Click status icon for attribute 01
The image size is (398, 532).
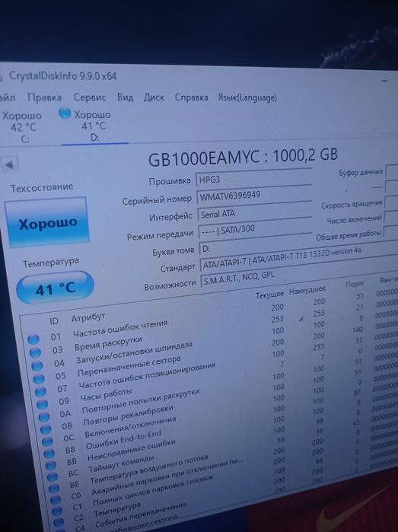click(33, 339)
